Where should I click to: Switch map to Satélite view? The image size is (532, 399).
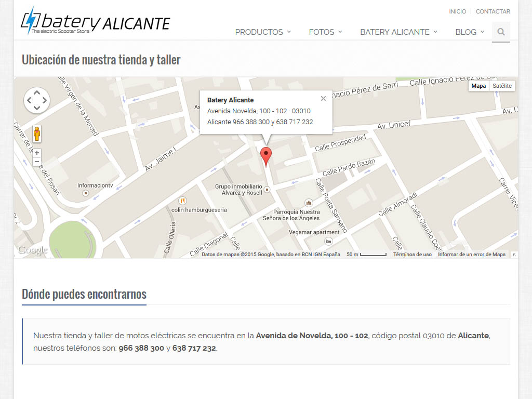pos(502,86)
